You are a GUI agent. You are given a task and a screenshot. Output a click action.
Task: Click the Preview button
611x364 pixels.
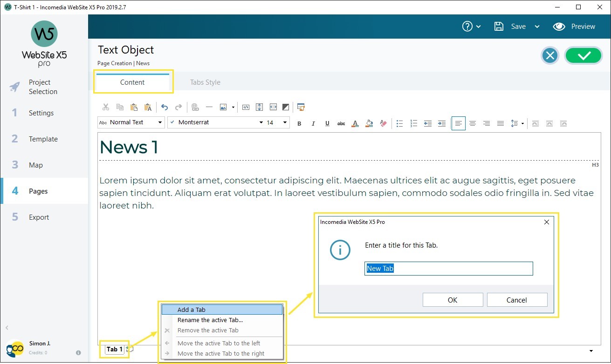tap(574, 27)
